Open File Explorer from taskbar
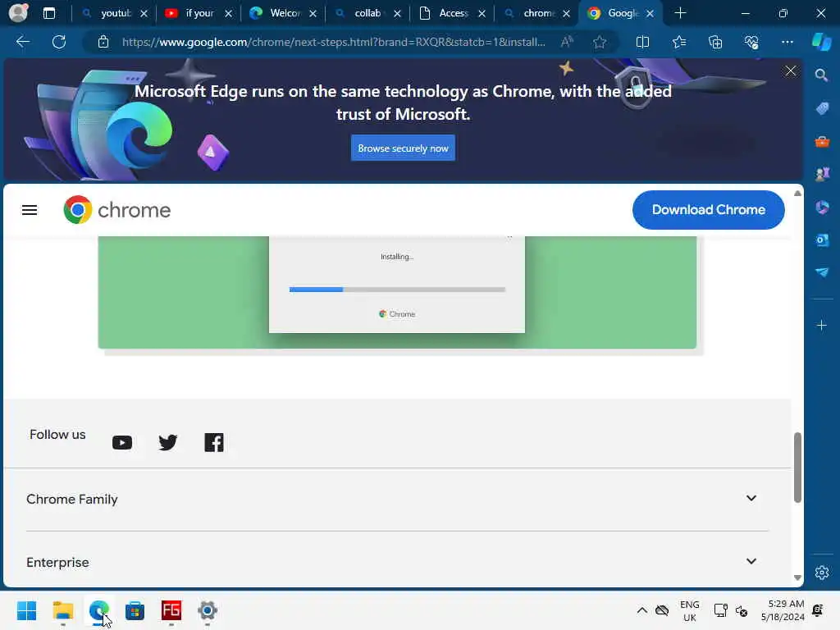This screenshot has height=630, width=840. tap(62, 610)
